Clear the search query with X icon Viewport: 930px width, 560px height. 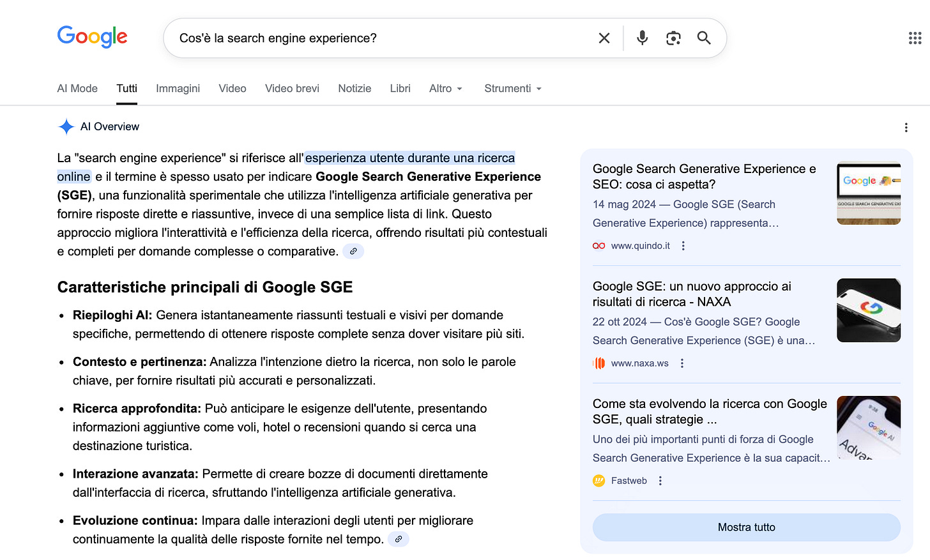[604, 38]
